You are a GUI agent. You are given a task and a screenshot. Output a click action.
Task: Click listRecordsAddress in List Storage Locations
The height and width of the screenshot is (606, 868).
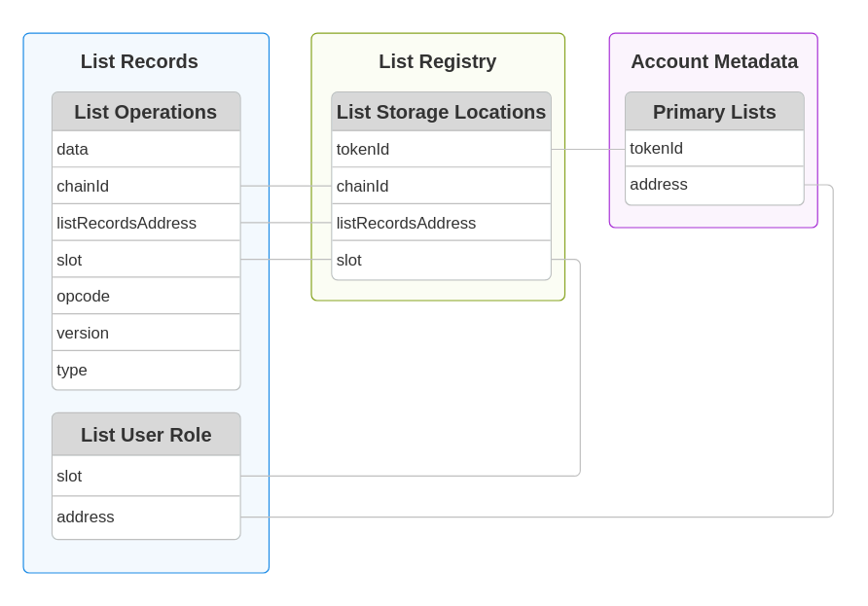[x=440, y=222]
